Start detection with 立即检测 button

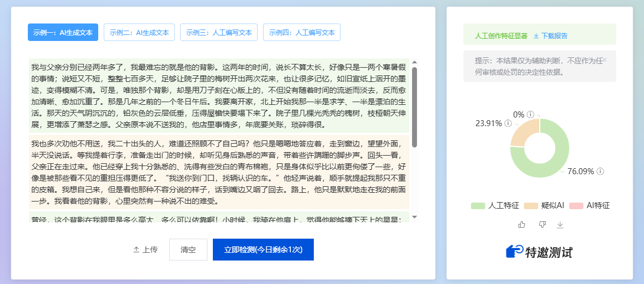[263, 250]
